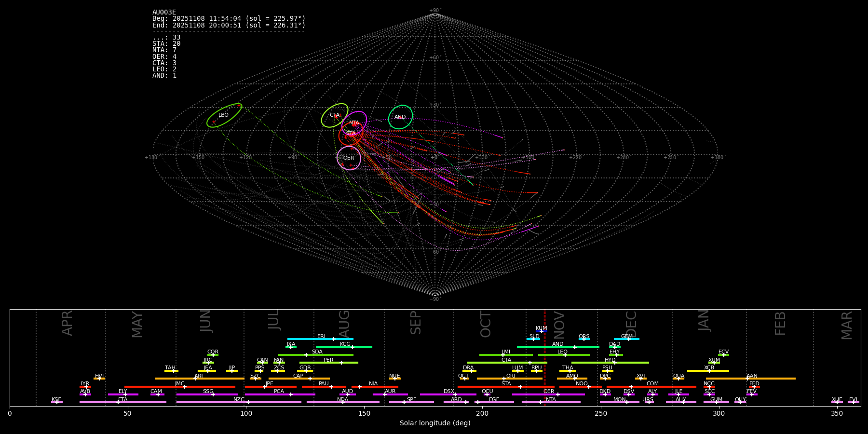This screenshot has height=434, width=868.
Task: Select the ORI shower bar in timeline
Action: (510, 379)
